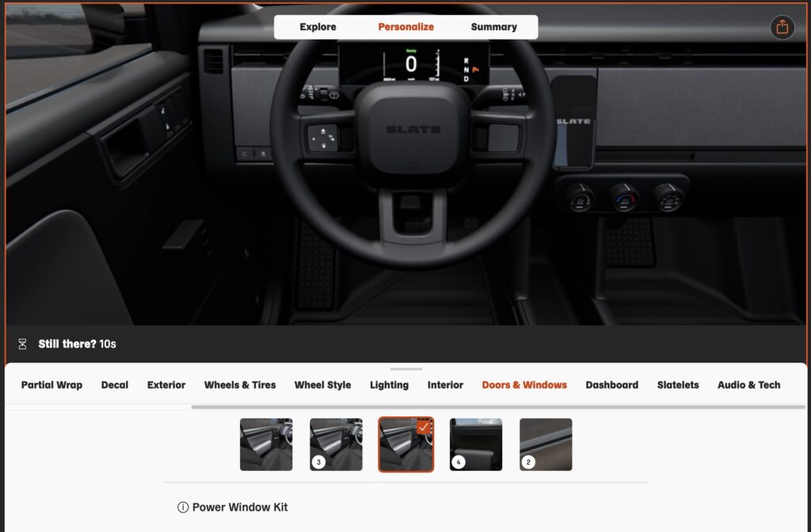Select the first unnumbered door thumbnail
Viewport: 811px width, 532px height.
266,445
